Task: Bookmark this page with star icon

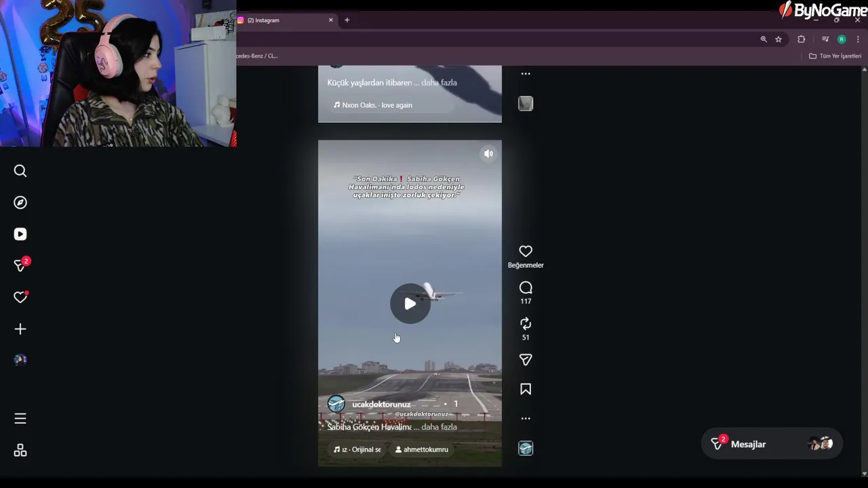Action: (778, 39)
